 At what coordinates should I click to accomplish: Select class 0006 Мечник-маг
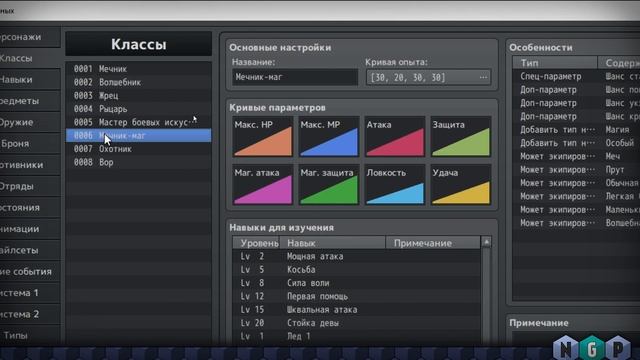click(x=138, y=136)
